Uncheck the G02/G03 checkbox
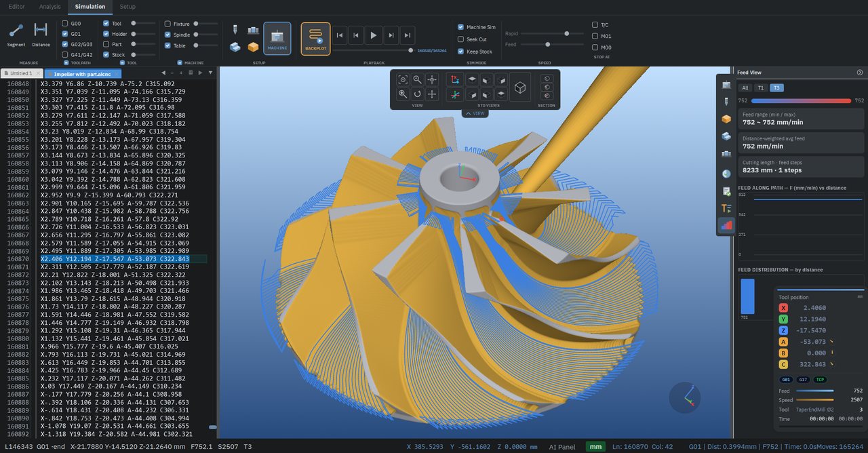The image size is (868, 453). [x=65, y=44]
